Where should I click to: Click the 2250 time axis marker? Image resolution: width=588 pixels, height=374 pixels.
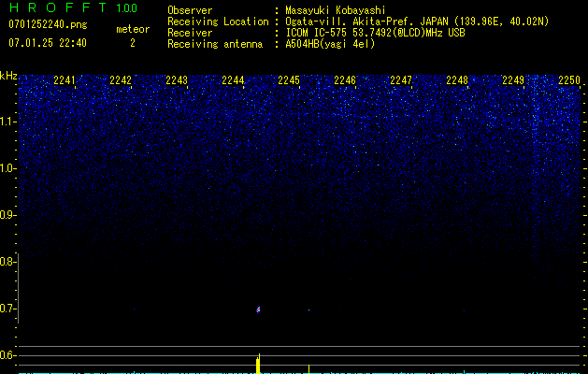pyautogui.click(x=569, y=80)
